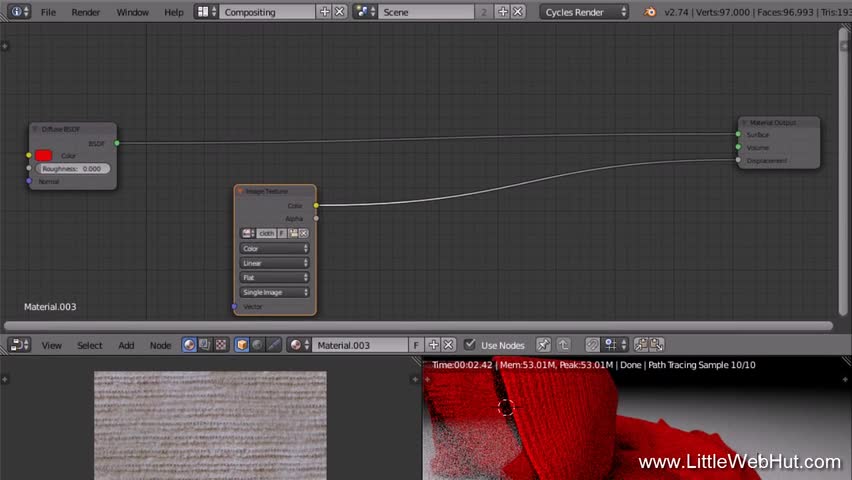Open the Color color-space dropdown
852x480 pixels.
coord(274,248)
